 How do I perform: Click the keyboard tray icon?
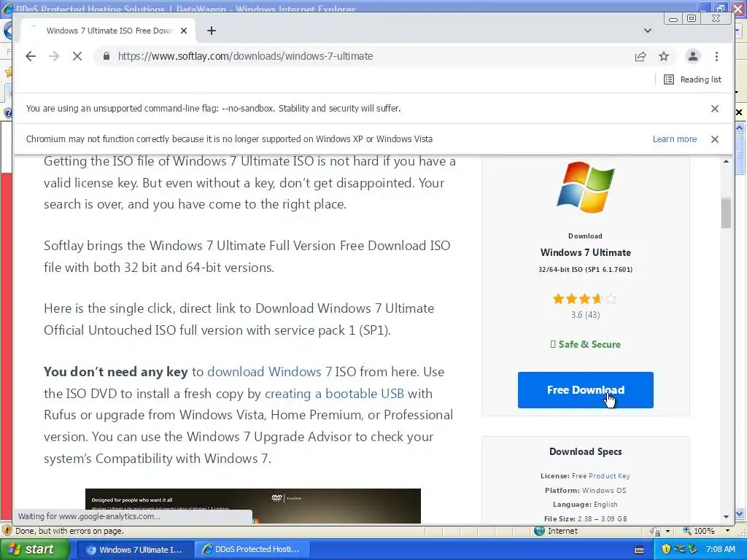pos(639,550)
